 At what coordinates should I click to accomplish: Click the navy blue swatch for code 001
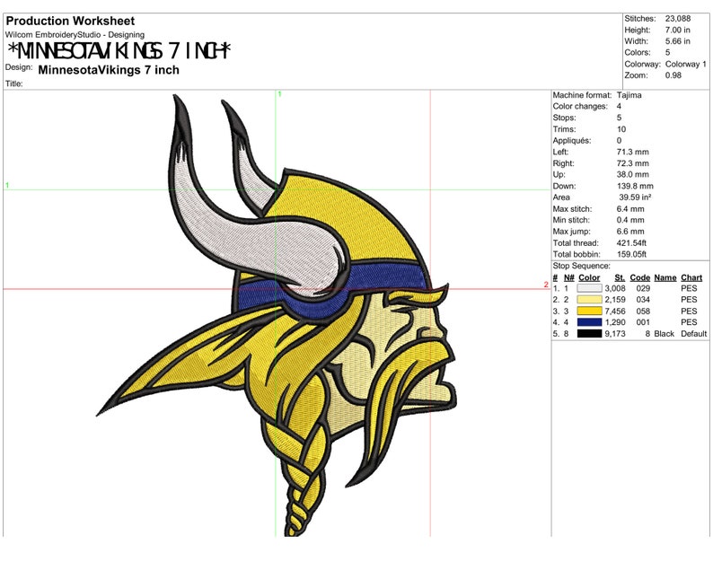(589, 322)
